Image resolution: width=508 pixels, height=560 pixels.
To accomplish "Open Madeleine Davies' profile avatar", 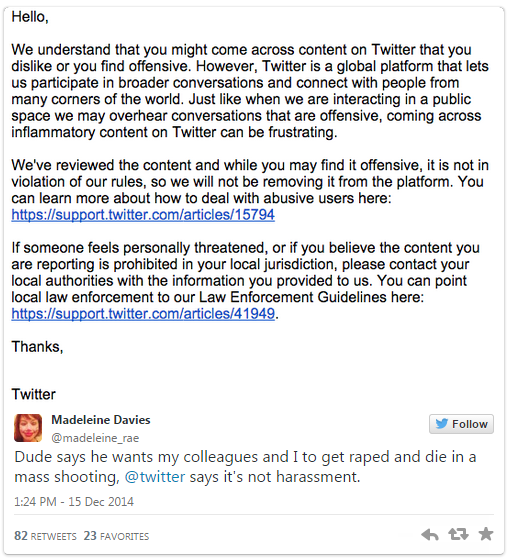I will pyautogui.click(x=28, y=428).
